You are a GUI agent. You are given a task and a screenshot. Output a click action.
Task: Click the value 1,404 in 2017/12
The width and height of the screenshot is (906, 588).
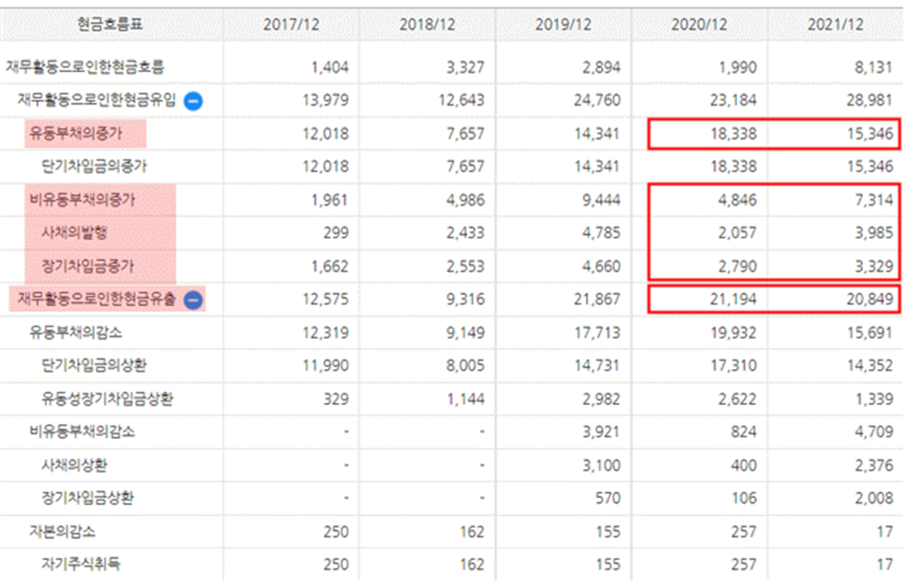(x=330, y=68)
